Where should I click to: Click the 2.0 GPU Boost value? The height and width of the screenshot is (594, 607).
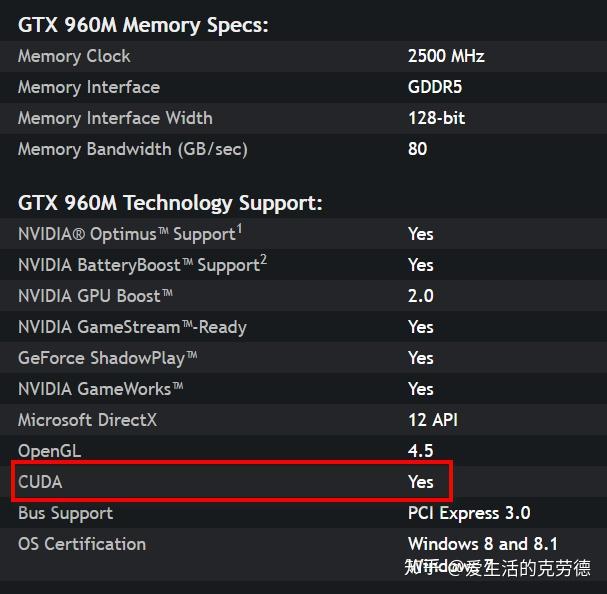421,296
